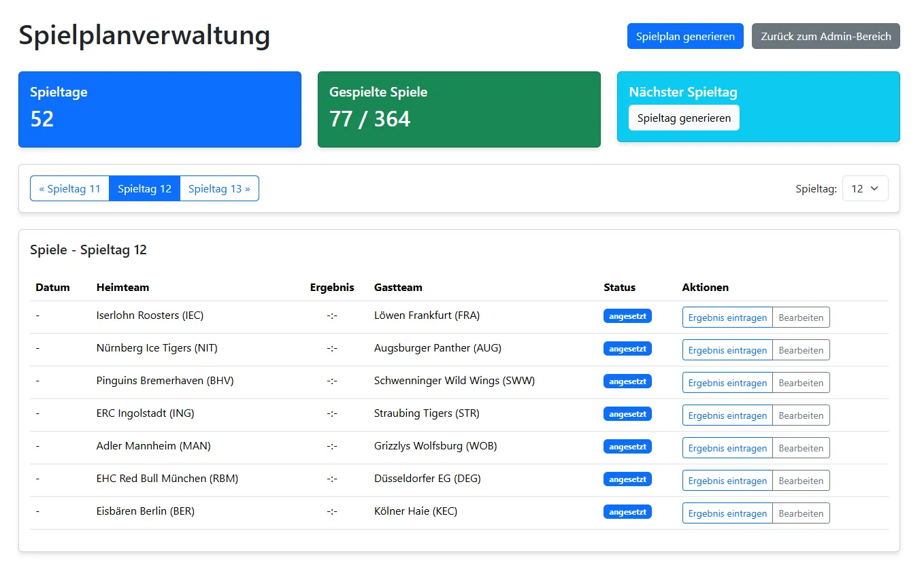Click guest team Straubing Tigers (STR)
924x582 pixels.
(427, 413)
